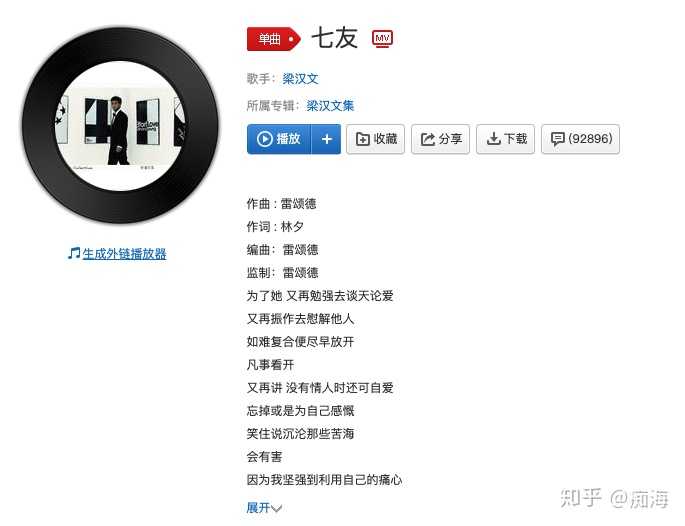
Task: Open singer page 梁汉文
Action: (x=300, y=79)
